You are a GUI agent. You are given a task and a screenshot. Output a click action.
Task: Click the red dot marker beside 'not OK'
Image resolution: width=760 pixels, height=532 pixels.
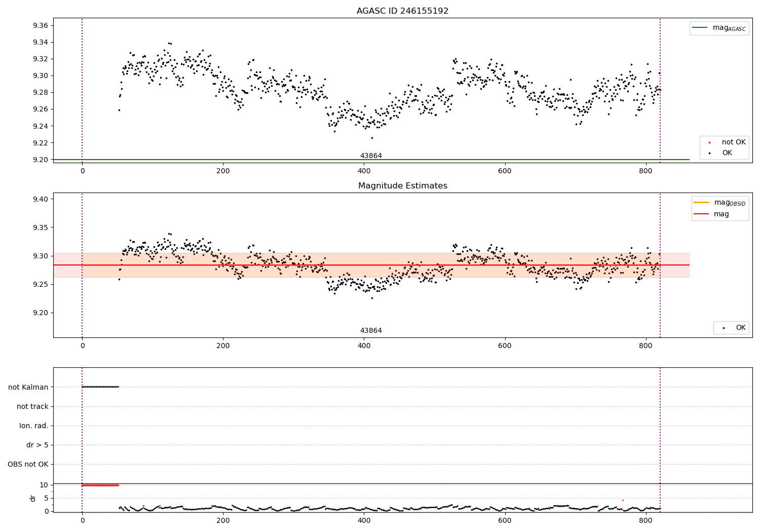point(709,142)
